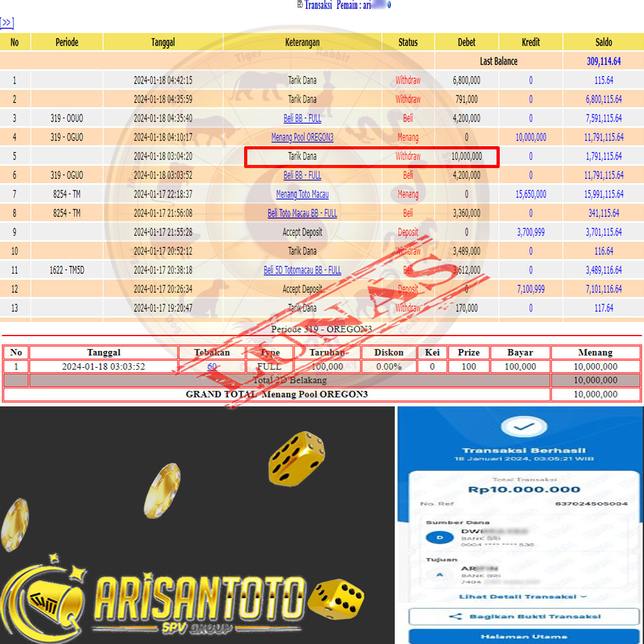Click the Halaman Utama button
This screenshot has height=644, width=644.
pos(524,636)
